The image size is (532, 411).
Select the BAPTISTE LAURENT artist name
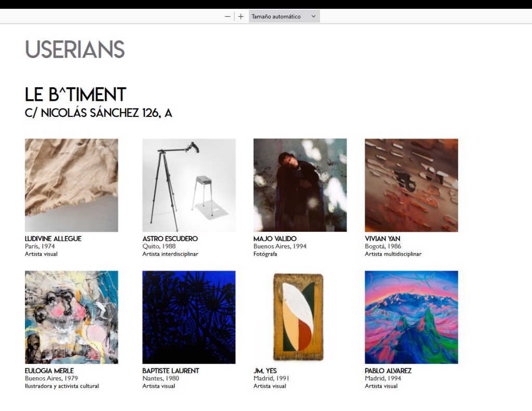170,370
